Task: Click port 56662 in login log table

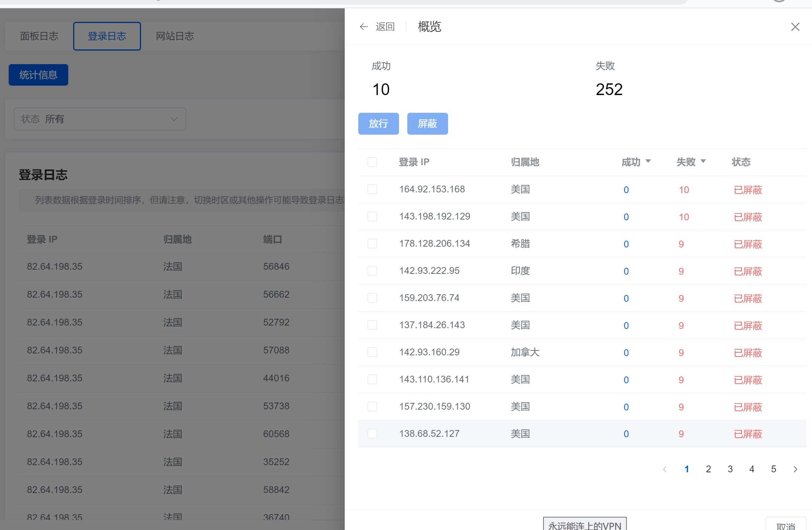Action: click(276, 295)
